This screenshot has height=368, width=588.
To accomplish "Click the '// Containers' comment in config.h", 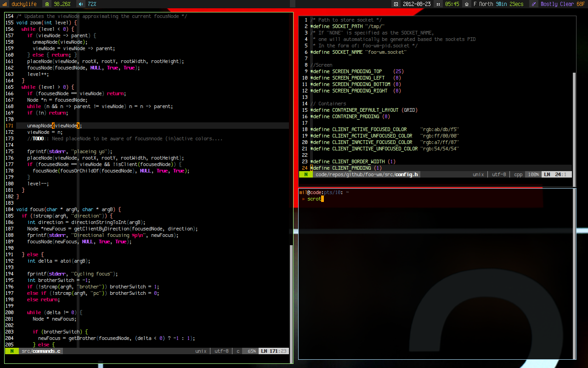I will 328,103.
